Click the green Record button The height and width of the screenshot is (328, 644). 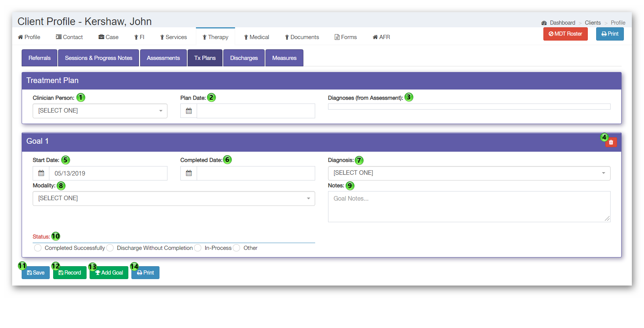click(70, 273)
